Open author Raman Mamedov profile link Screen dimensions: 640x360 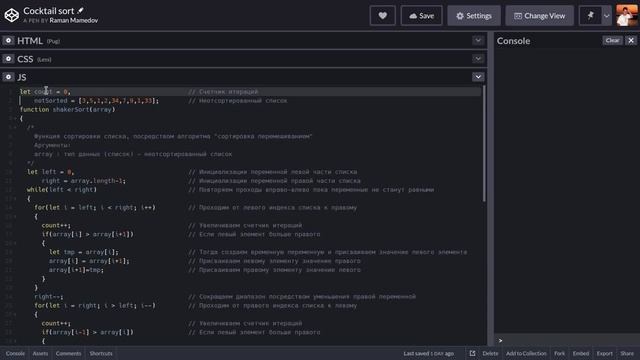click(x=74, y=20)
